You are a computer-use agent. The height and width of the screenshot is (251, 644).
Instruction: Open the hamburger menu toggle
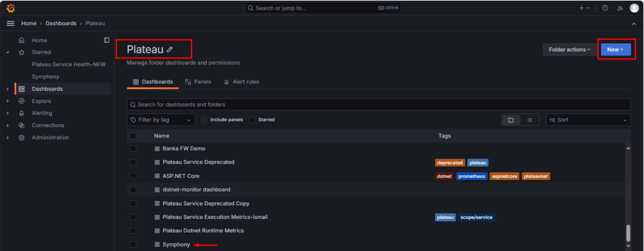[x=10, y=23]
